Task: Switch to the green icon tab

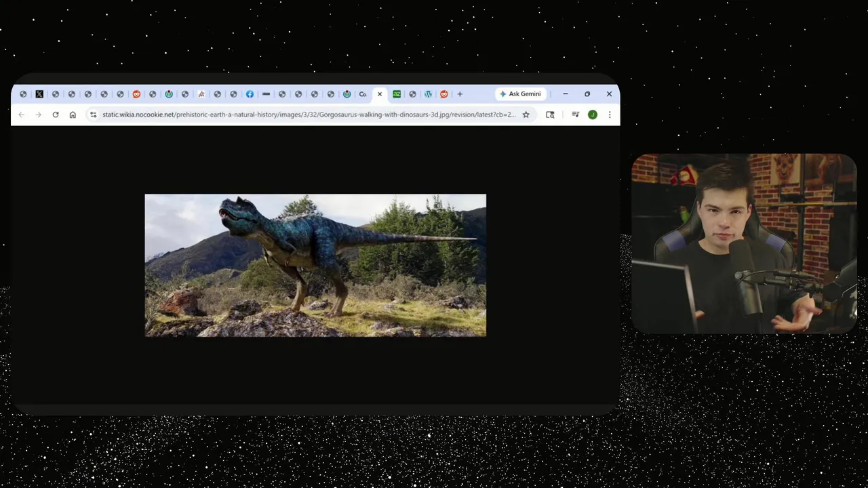Action: point(397,94)
